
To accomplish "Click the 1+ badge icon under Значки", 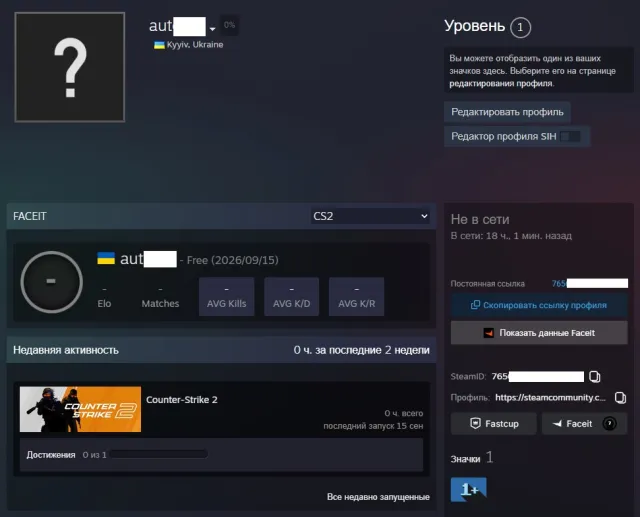I will click(469, 489).
